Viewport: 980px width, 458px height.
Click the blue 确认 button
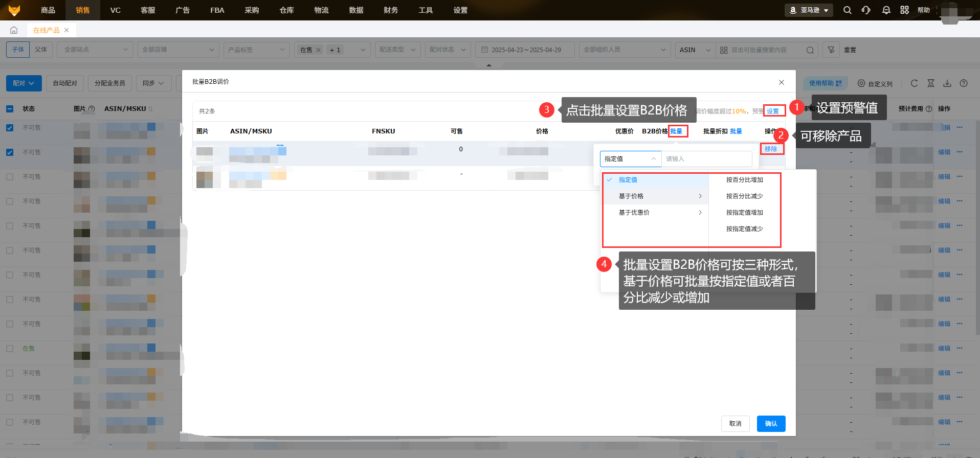[771, 424]
